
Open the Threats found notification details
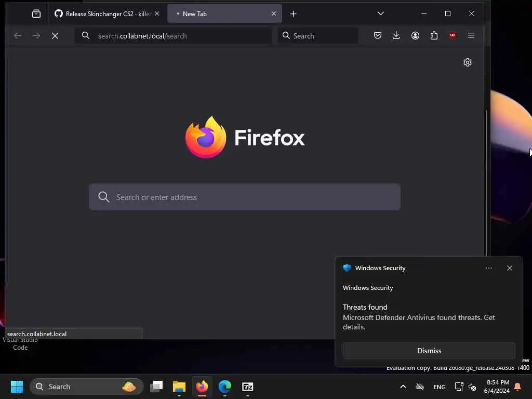pyautogui.click(x=419, y=317)
